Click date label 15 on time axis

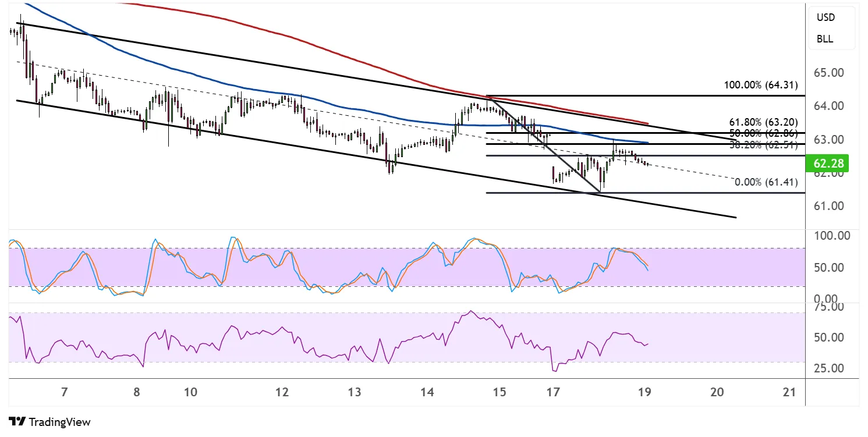pyautogui.click(x=499, y=393)
